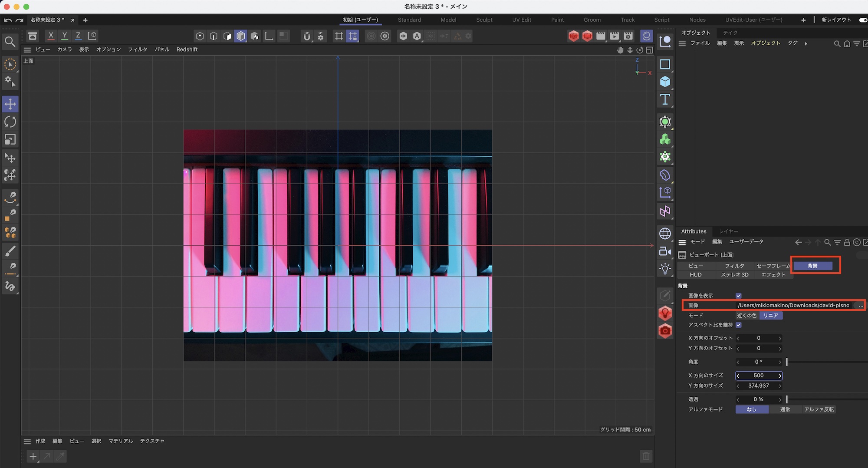Select the Rotate tool

coord(10,122)
